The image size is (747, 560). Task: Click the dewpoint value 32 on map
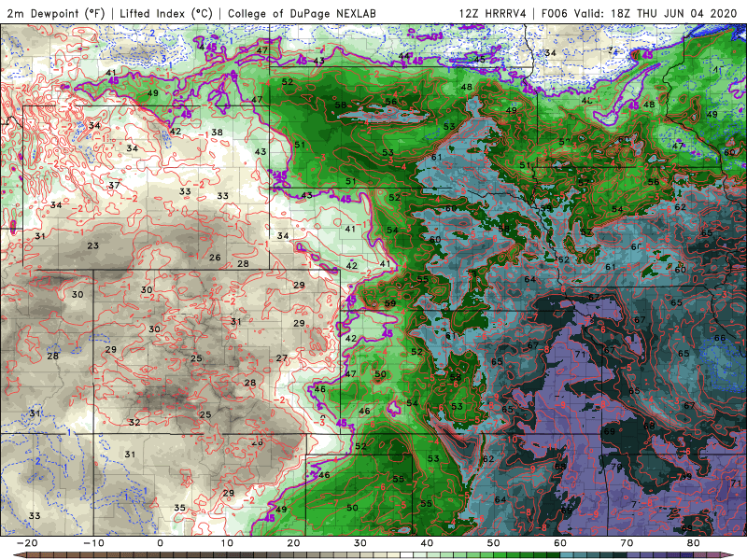(x=134, y=423)
